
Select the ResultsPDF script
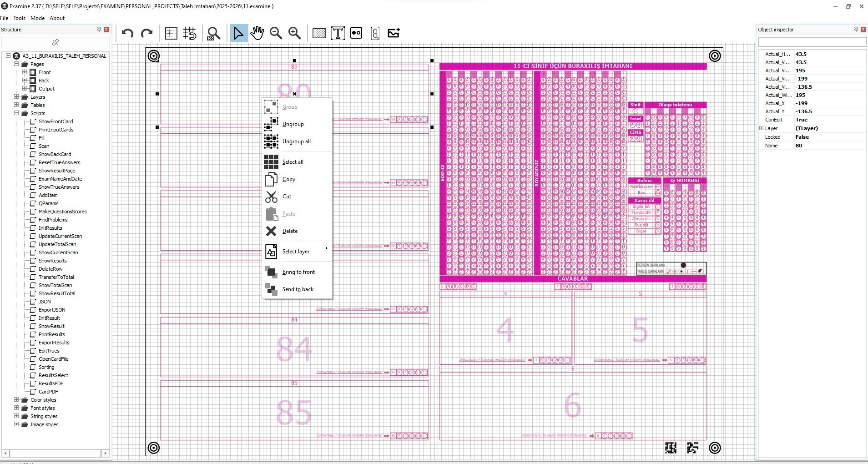click(51, 383)
